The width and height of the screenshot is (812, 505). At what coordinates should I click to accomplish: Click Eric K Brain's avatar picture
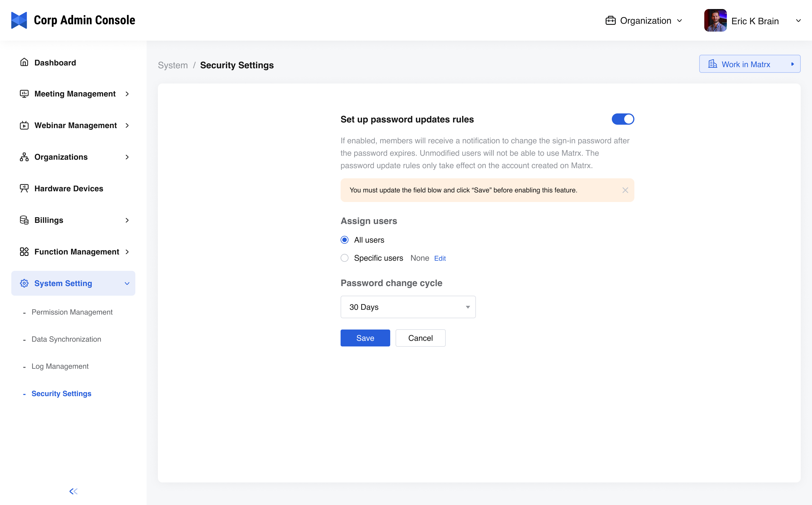click(x=715, y=20)
